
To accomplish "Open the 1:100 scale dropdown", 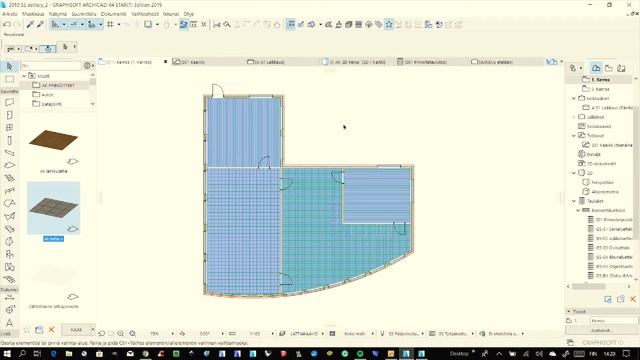I will click(273, 333).
